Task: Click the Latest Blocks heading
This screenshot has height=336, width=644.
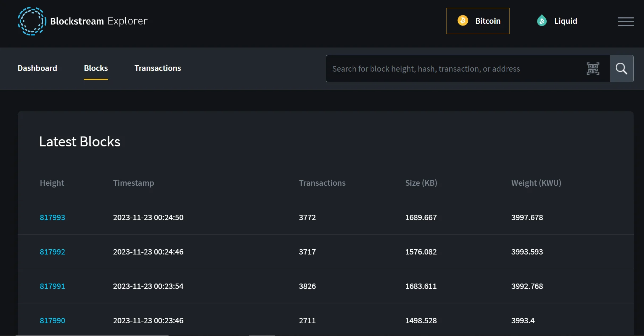Action: tap(80, 142)
